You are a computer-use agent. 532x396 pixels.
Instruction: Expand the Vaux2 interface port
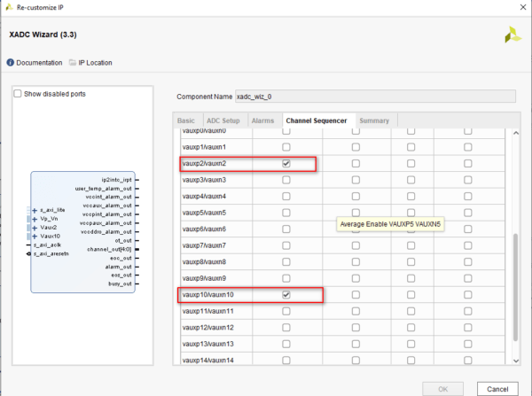pyautogui.click(x=34, y=227)
